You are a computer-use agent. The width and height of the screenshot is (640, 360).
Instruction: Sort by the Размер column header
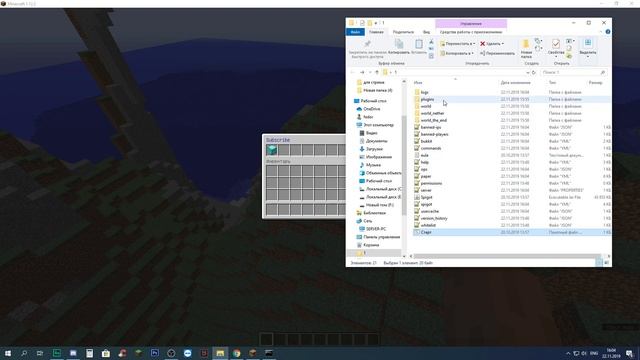coord(595,83)
